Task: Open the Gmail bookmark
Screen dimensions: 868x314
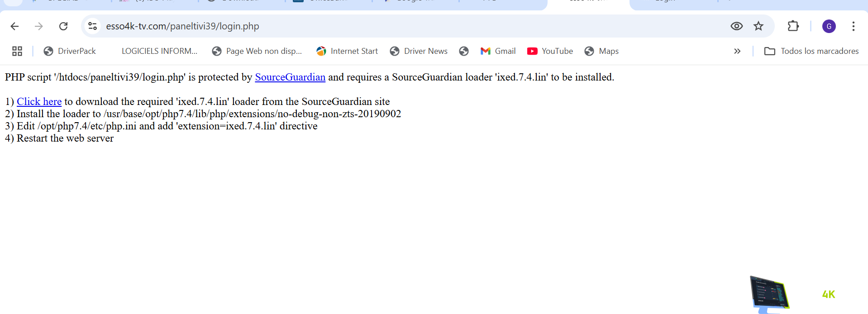Action: tap(498, 51)
